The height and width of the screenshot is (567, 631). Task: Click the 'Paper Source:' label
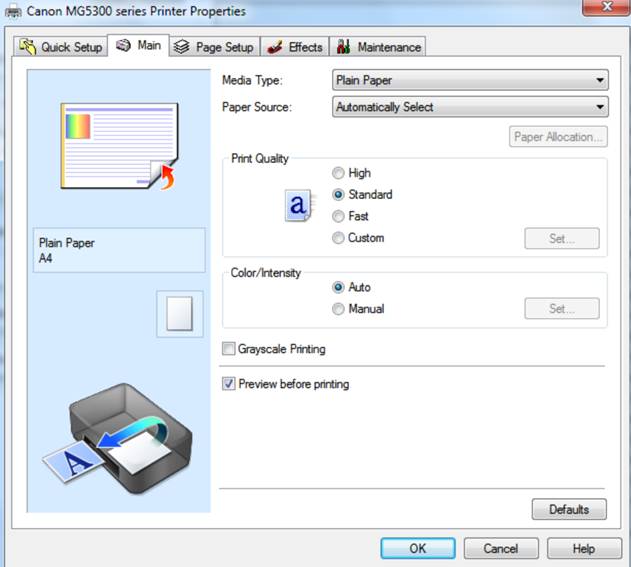pyautogui.click(x=257, y=107)
